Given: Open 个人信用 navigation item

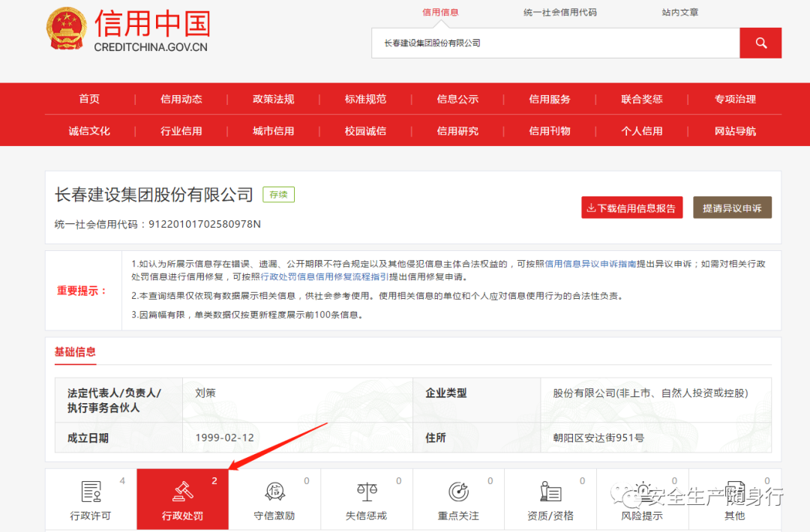Looking at the screenshot, I should click(641, 131).
